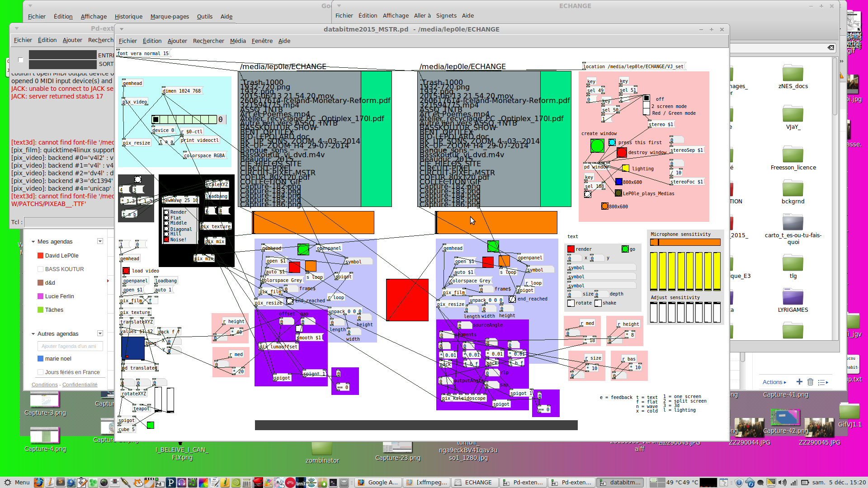Toggle the rotate checkbox in text panel
Viewport: 868px width, 488px height.
point(571,303)
